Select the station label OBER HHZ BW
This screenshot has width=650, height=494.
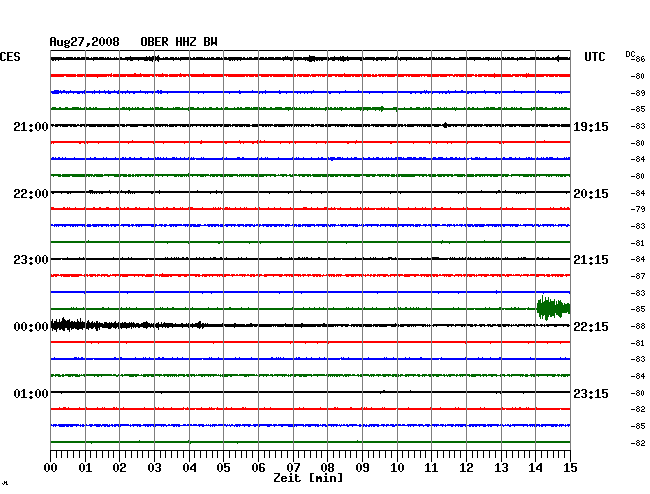click(x=179, y=41)
